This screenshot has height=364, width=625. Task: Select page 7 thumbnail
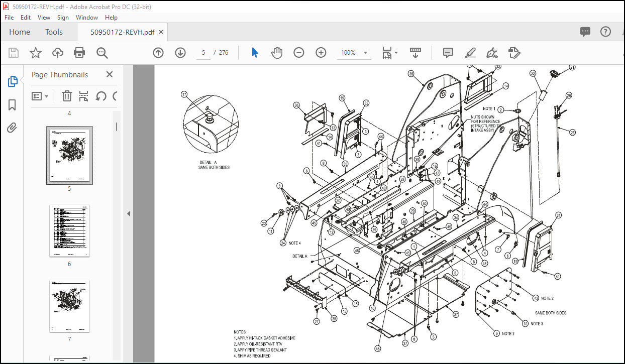pos(70,306)
